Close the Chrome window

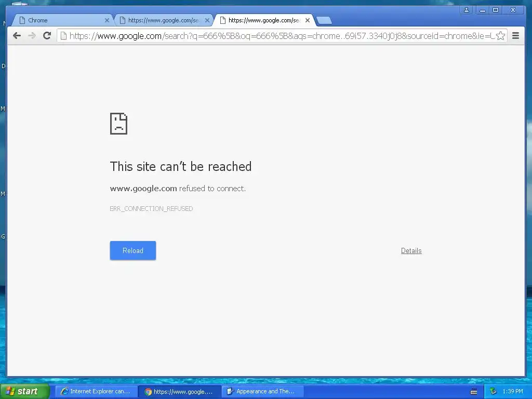pos(513,10)
